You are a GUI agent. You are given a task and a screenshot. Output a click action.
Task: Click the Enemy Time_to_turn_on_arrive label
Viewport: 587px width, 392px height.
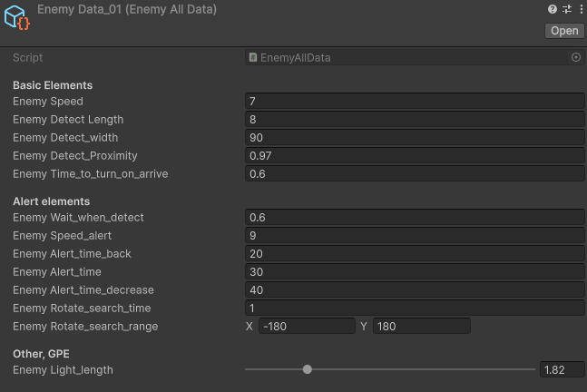[x=91, y=173]
